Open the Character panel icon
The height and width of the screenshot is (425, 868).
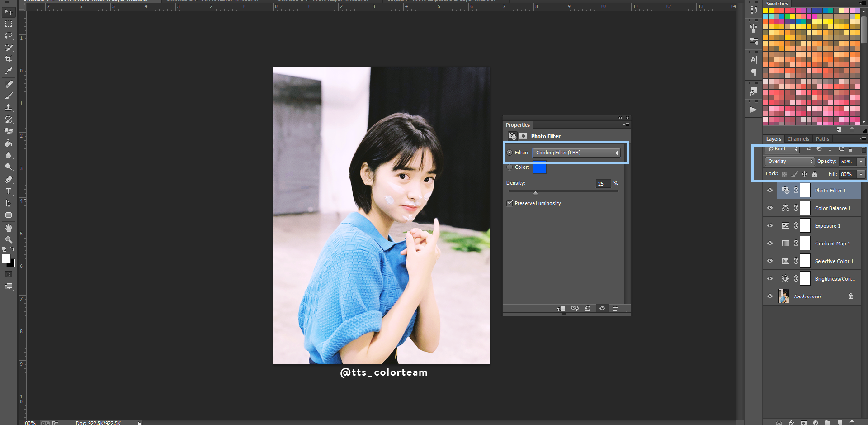pos(753,60)
